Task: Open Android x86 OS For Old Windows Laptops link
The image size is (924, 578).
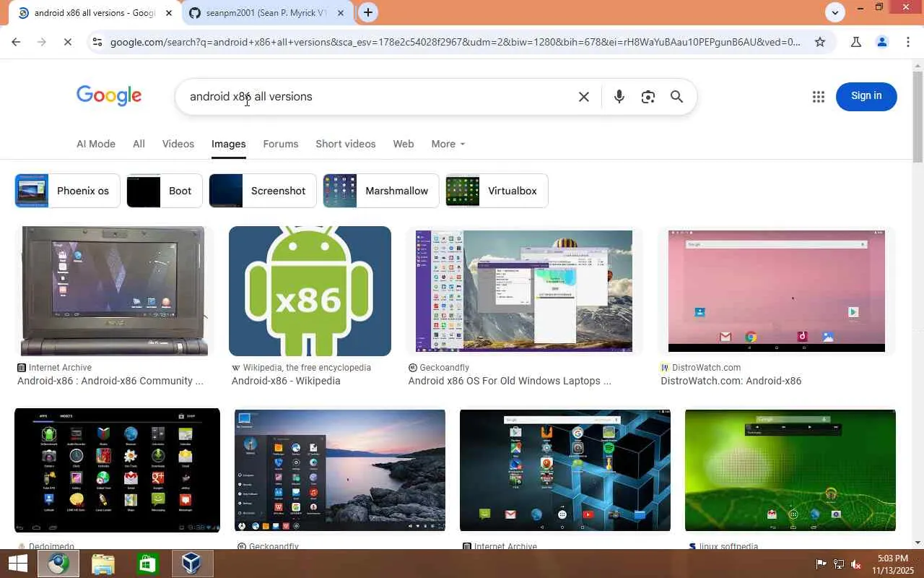Action: tap(510, 381)
